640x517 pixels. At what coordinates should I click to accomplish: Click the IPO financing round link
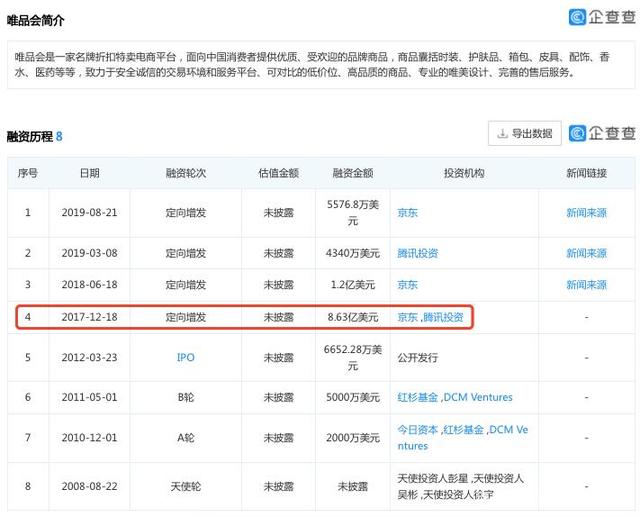(x=186, y=357)
